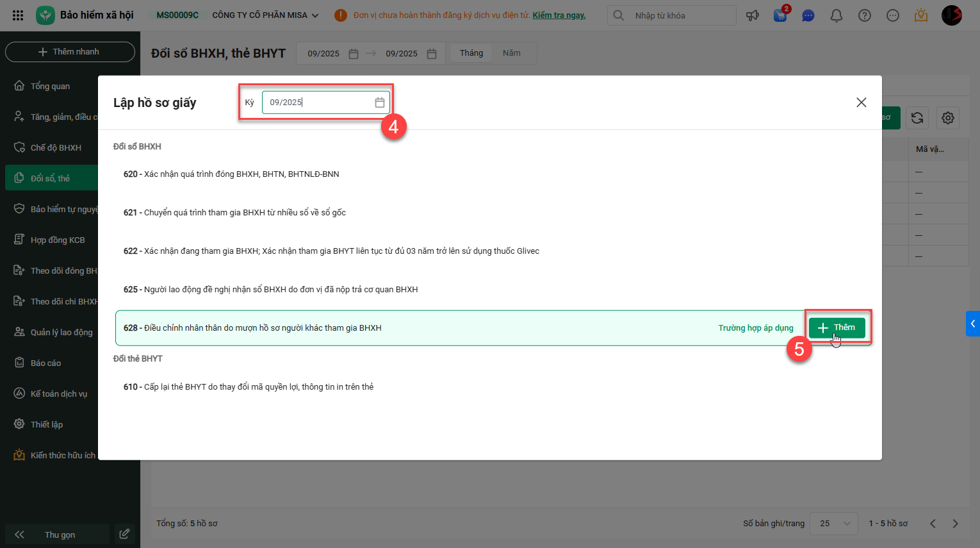Open the more options ellipsis icon in header
Screen dimensions: 980x548
pyautogui.click(x=893, y=15)
